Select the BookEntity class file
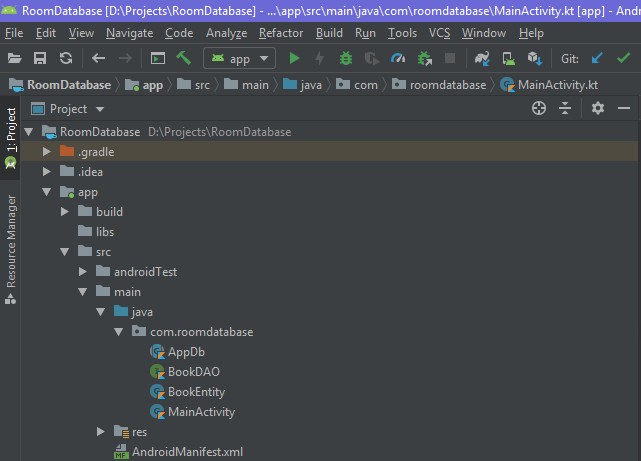Image resolution: width=641 pixels, height=461 pixels. (x=187, y=392)
